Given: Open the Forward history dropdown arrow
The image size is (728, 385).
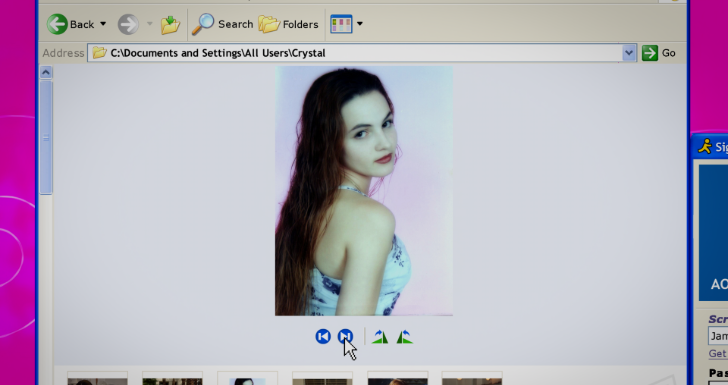Looking at the screenshot, I should [x=150, y=24].
